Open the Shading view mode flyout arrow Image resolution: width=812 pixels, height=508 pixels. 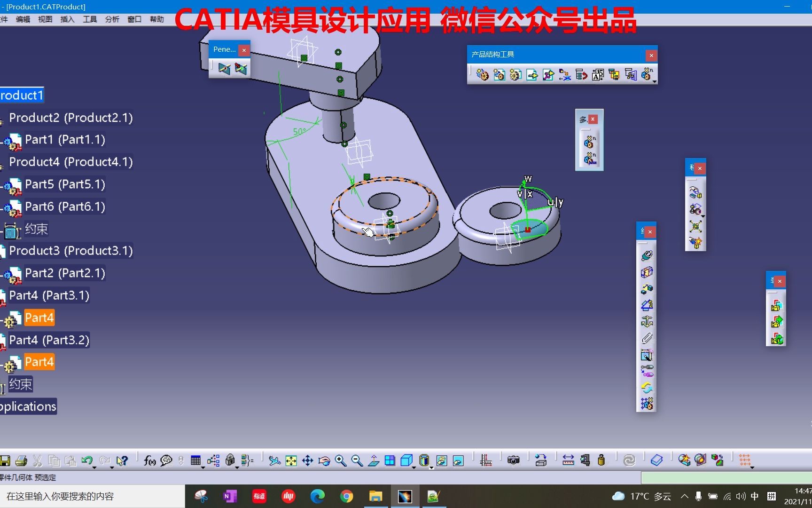tap(431, 467)
